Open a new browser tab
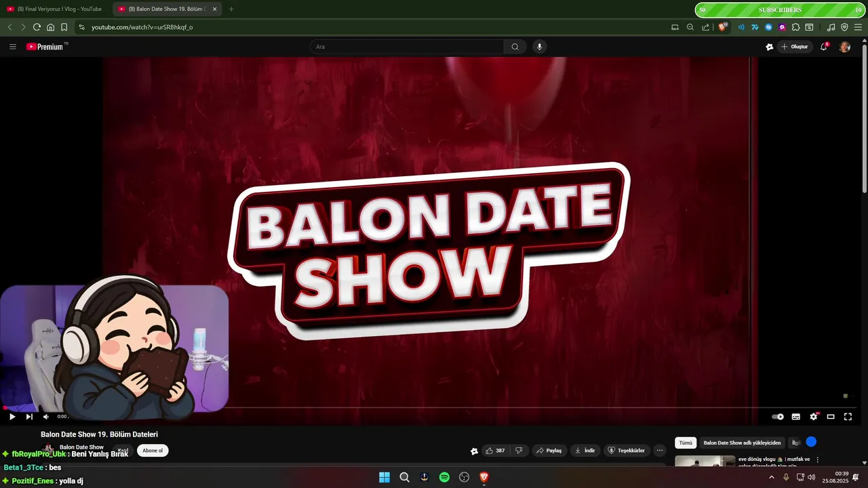Viewport: 868px width, 488px height. point(231,9)
